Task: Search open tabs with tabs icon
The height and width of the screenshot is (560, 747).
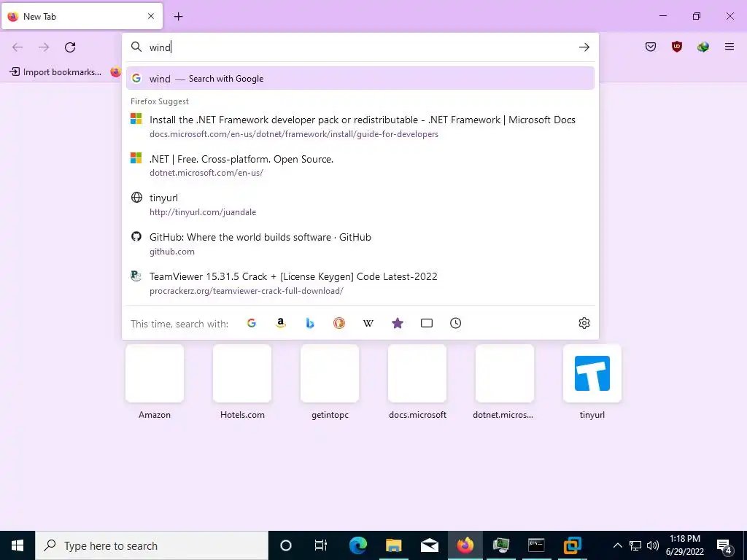Action: point(427,323)
